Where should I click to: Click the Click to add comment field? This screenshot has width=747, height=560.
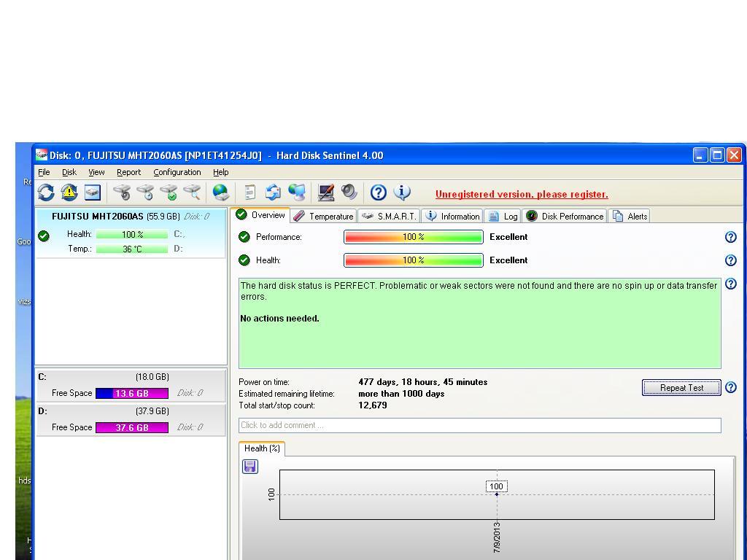click(x=480, y=425)
